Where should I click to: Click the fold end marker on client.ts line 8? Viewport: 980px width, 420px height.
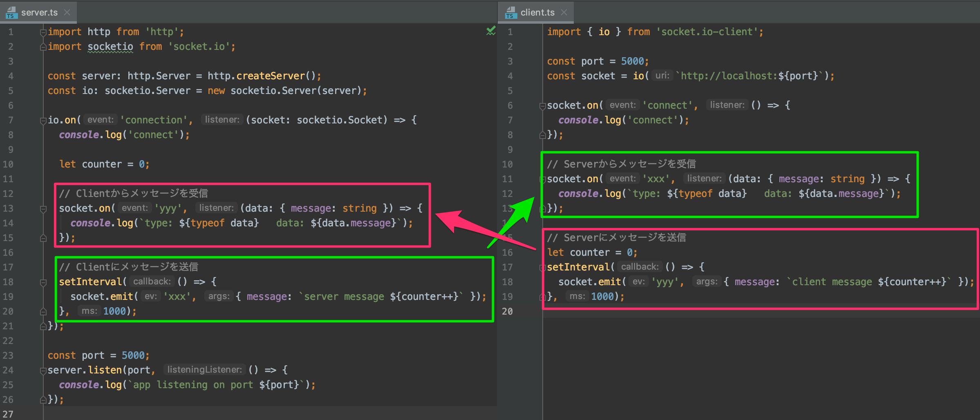coord(542,135)
